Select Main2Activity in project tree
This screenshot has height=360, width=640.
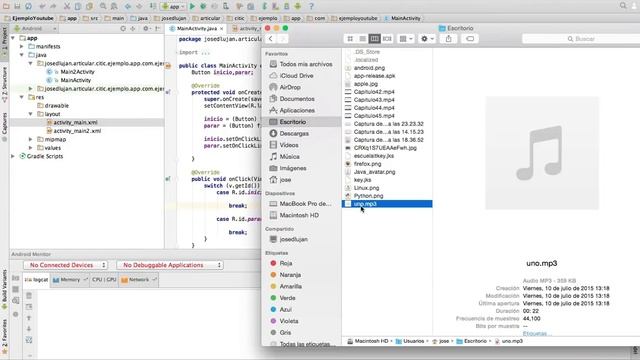(77, 72)
